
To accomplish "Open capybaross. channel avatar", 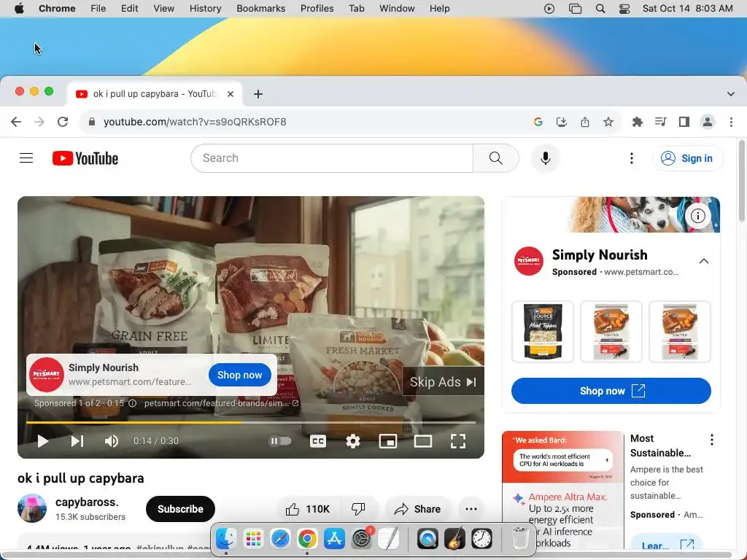I will [32, 508].
